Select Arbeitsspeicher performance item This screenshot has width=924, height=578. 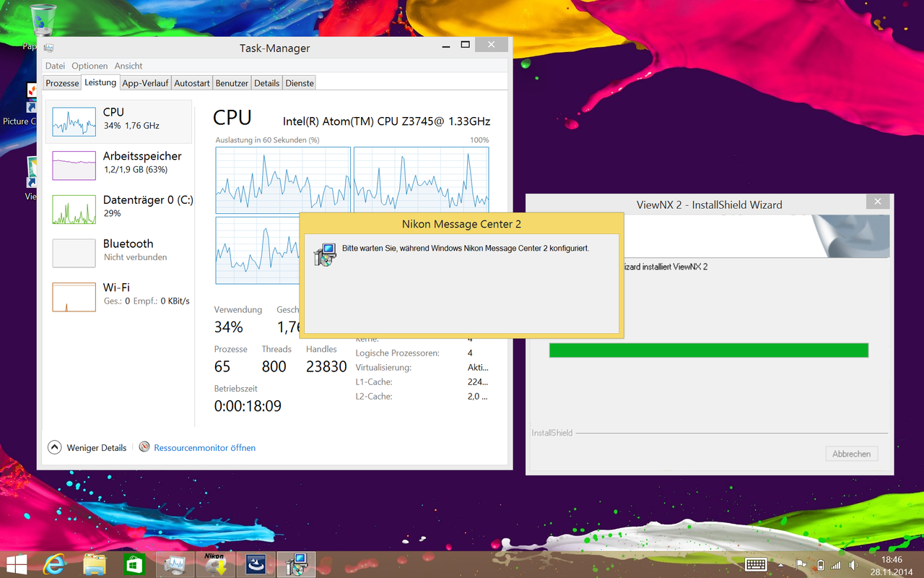tap(119, 165)
